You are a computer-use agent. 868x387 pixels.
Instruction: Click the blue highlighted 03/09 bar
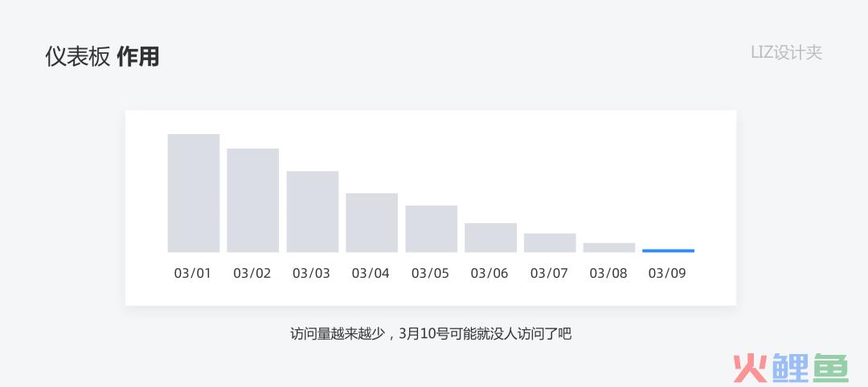pyautogui.click(x=668, y=251)
